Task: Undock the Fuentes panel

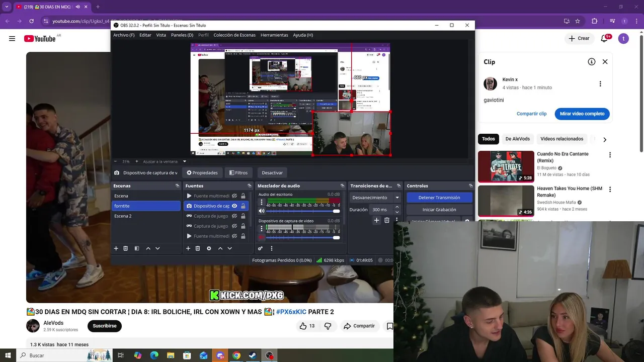Action: click(x=249, y=186)
